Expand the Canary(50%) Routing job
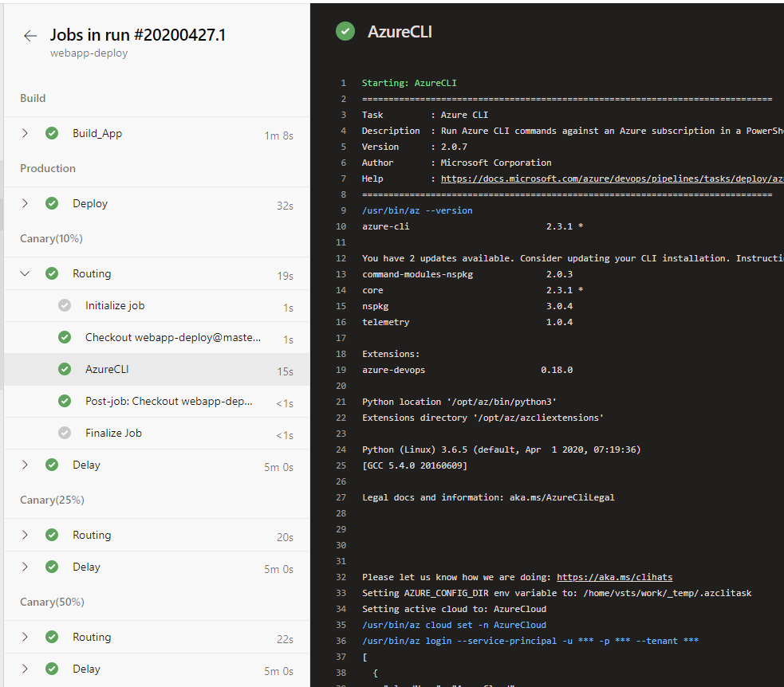784x687 pixels. [25, 637]
